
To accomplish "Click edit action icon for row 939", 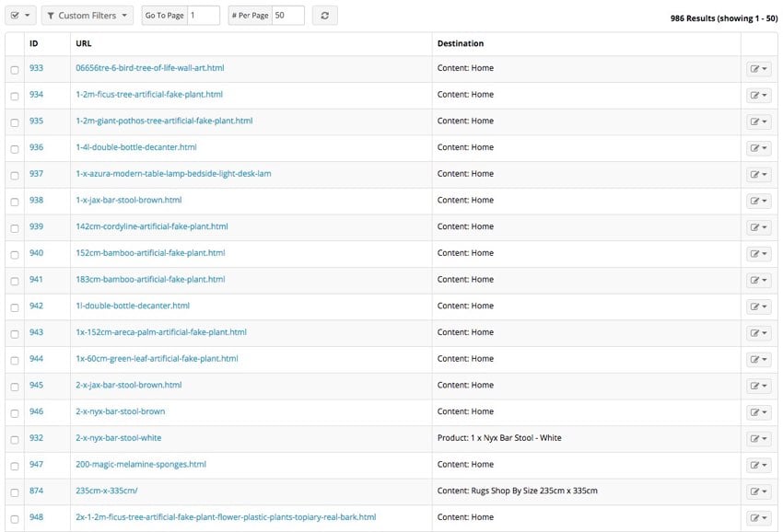I will pyautogui.click(x=758, y=227).
